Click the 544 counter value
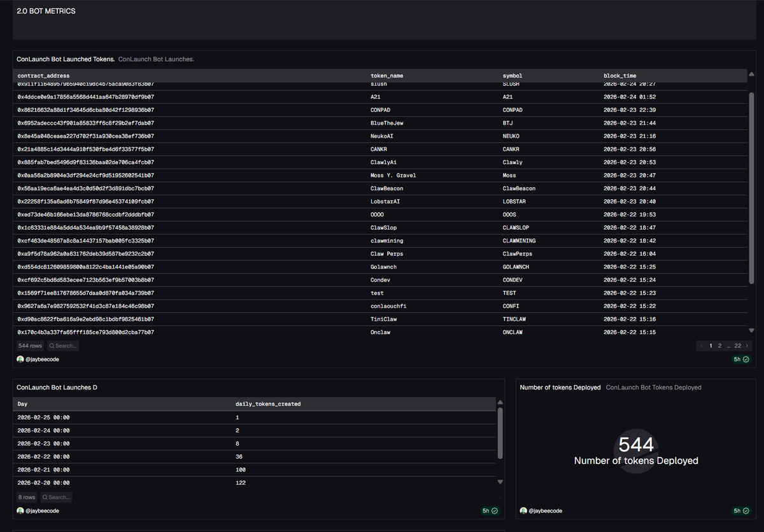Image resolution: width=764 pixels, height=532 pixels. click(x=636, y=445)
